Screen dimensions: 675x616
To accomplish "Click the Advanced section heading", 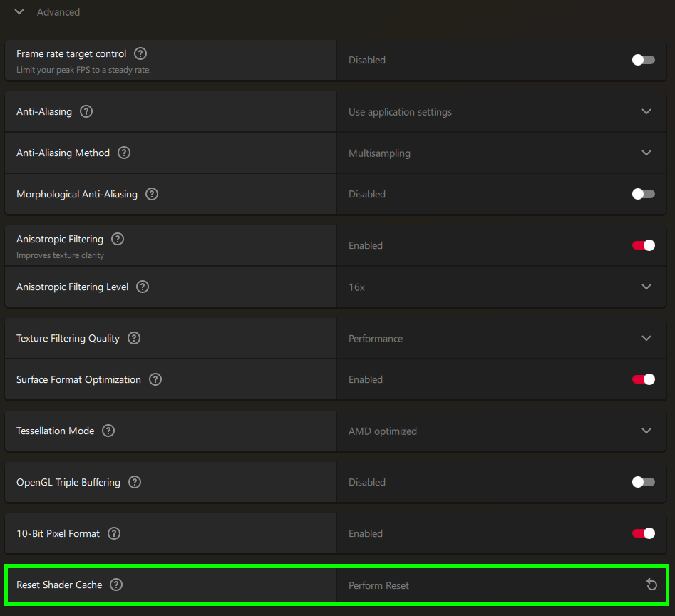I will (x=58, y=12).
